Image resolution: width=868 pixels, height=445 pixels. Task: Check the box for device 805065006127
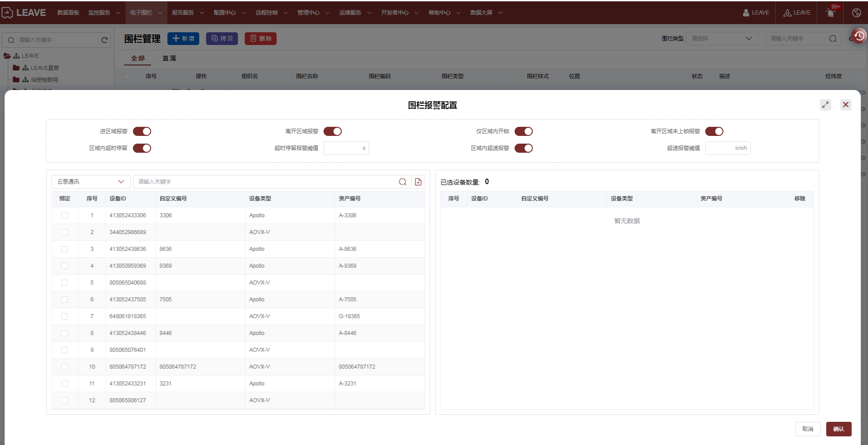pos(65,400)
